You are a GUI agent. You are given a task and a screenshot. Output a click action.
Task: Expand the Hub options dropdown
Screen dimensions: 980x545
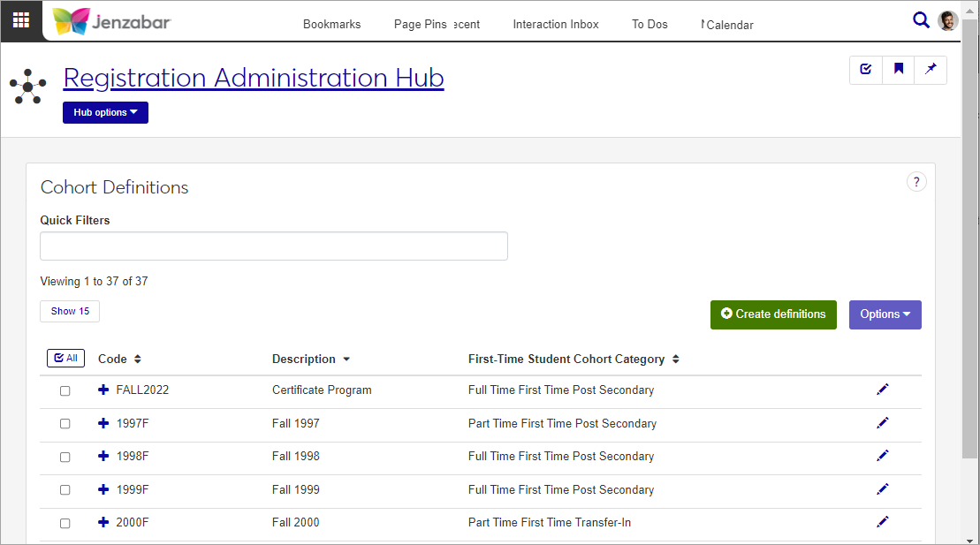(x=105, y=113)
